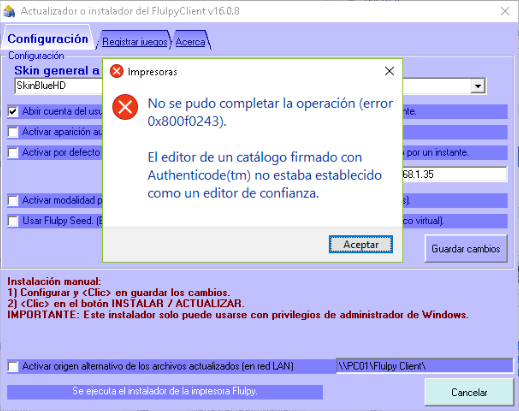The image size is (519, 411).
Task: Expand the skin selection dropdown arrow
Action: [478, 86]
